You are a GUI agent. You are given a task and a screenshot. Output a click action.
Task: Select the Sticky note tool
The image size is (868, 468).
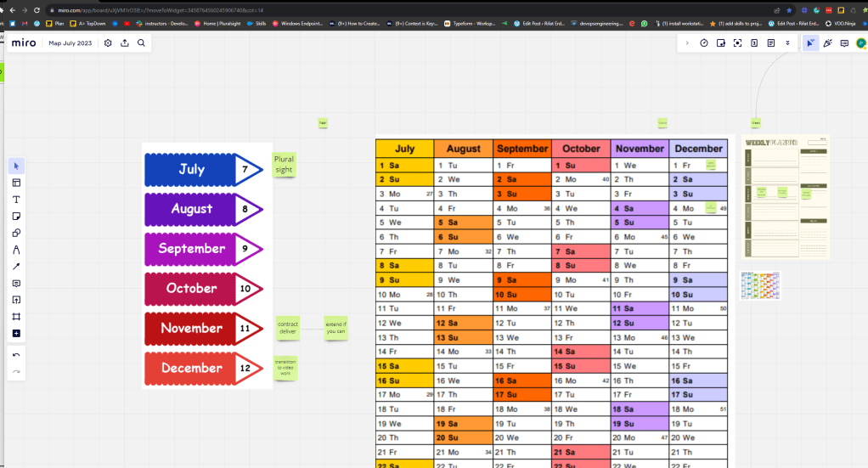click(16, 216)
